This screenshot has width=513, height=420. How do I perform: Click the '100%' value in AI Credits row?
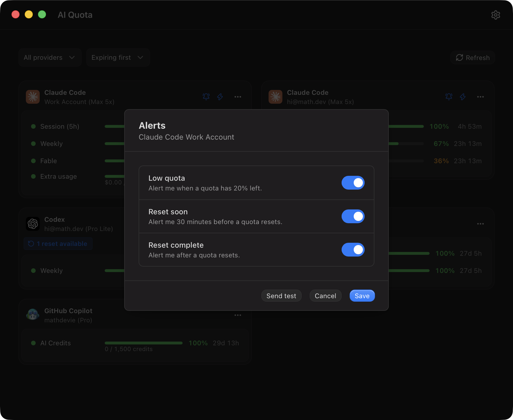pyautogui.click(x=198, y=343)
